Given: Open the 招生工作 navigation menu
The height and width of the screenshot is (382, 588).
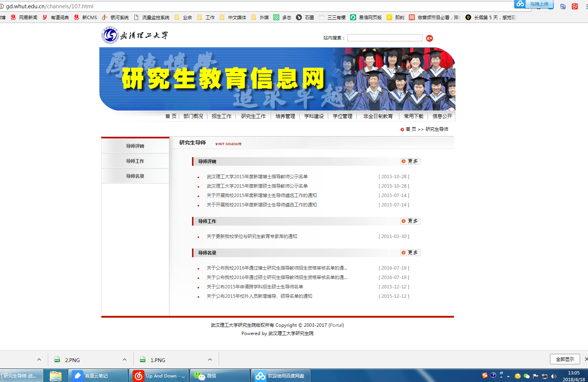Looking at the screenshot, I should pyautogui.click(x=221, y=116).
